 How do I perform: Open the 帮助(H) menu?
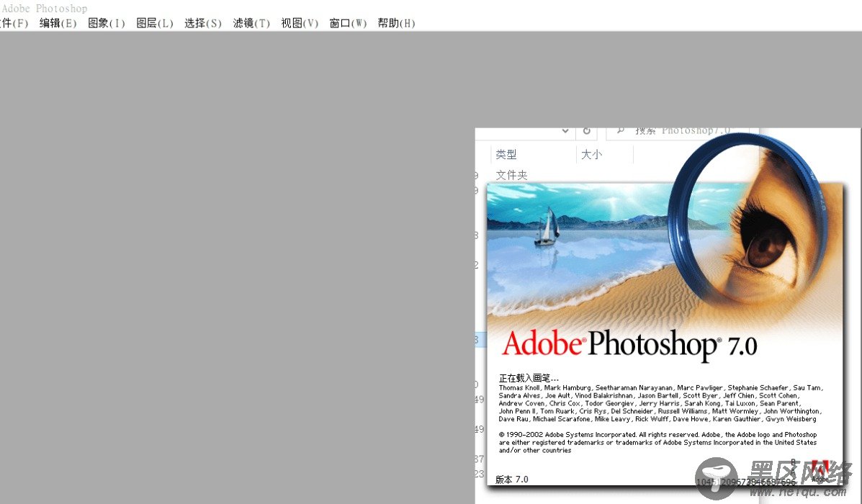tap(396, 23)
